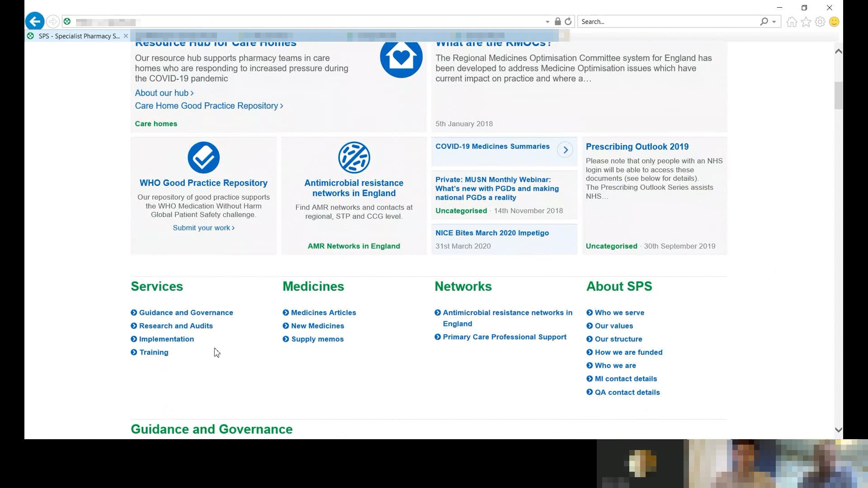This screenshot has width=868, height=488.
Task: Open WHO Good Practice Repository heading
Action: point(203,183)
